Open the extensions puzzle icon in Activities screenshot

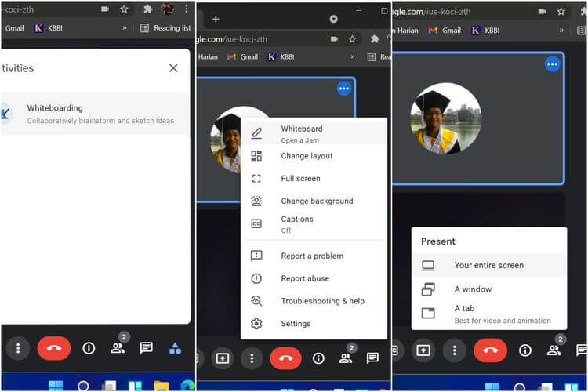(147, 9)
